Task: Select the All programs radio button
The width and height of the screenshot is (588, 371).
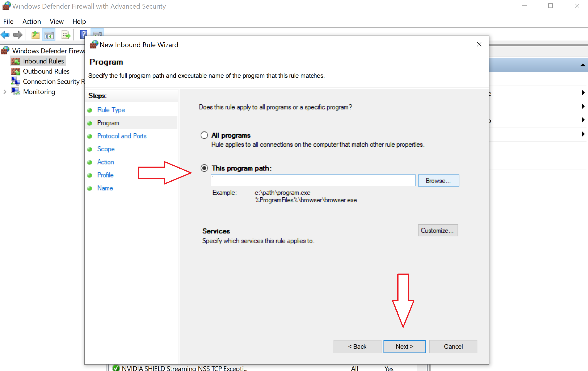Action: click(x=204, y=135)
